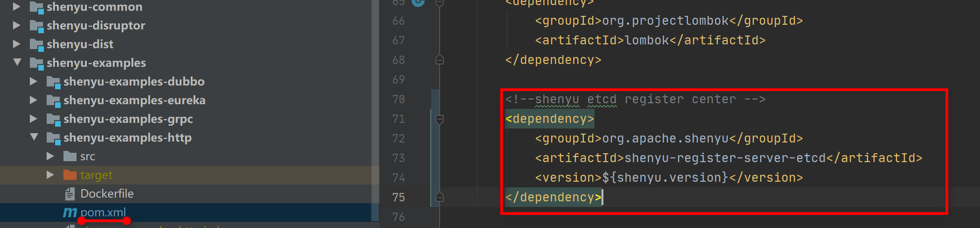Screen dimensions: 980x228
Task: Click the shenyu-examples-dubbo module icon
Action: coord(53,82)
